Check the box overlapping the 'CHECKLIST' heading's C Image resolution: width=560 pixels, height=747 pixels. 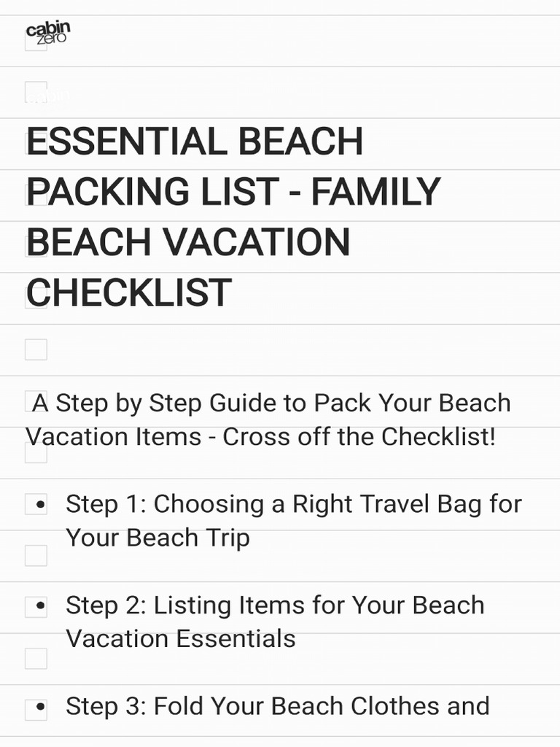pyautogui.click(x=36, y=298)
